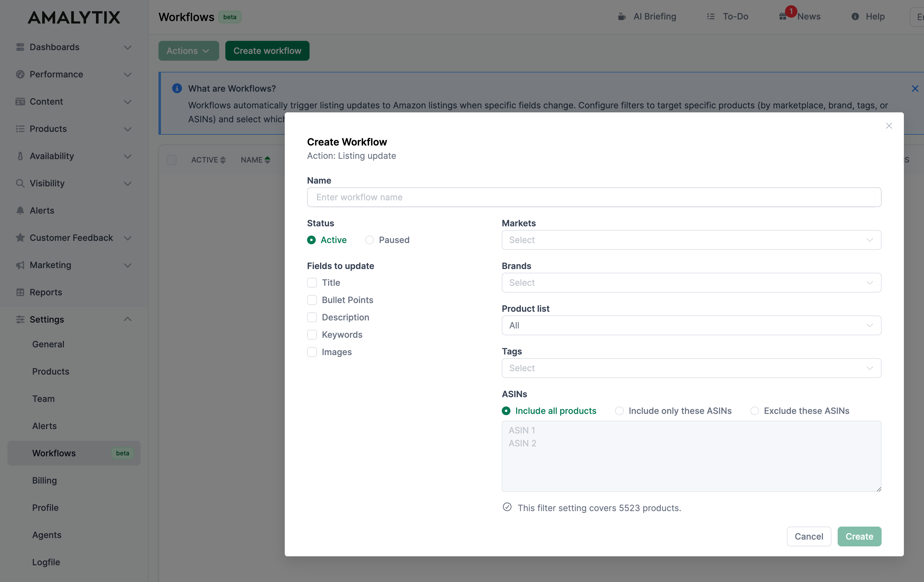Open the Product list dropdown showing All
The image size is (924, 582).
tap(691, 325)
